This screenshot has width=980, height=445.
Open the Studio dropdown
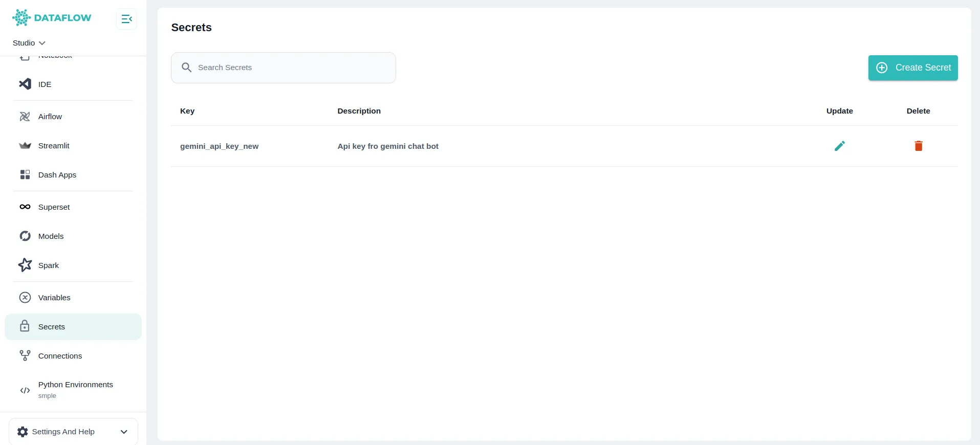(29, 43)
